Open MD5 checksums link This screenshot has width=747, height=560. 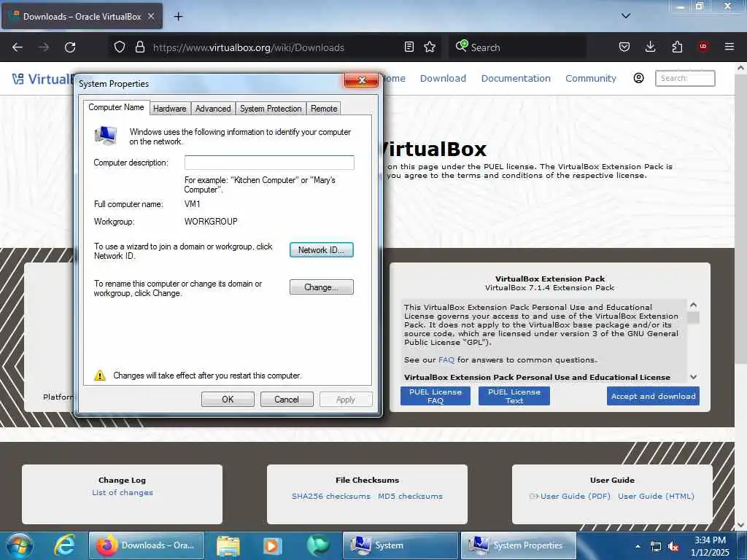(410, 496)
